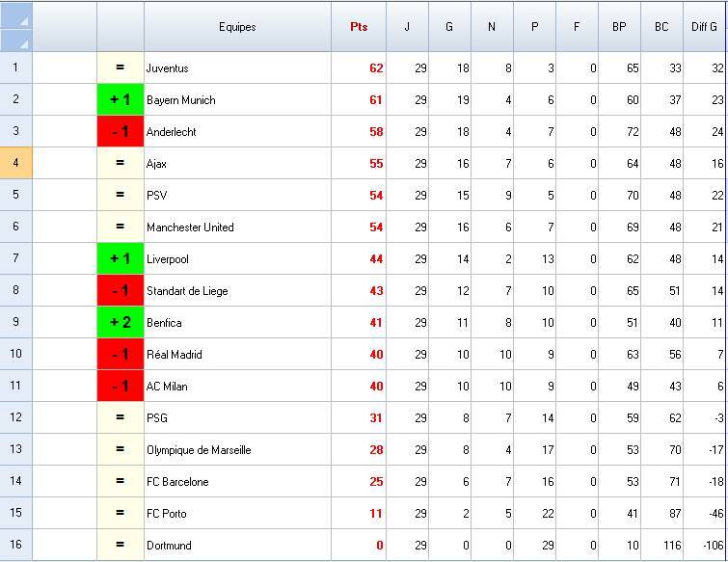728x562 pixels.
Task: Select Dortmund's goals-against value 116
Action: [x=661, y=546]
